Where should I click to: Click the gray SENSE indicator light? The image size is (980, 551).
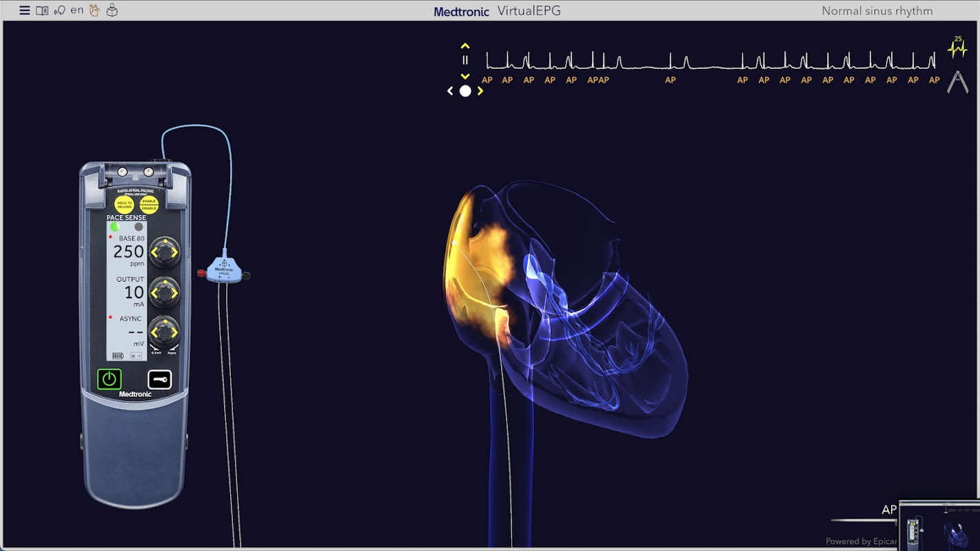click(x=139, y=227)
